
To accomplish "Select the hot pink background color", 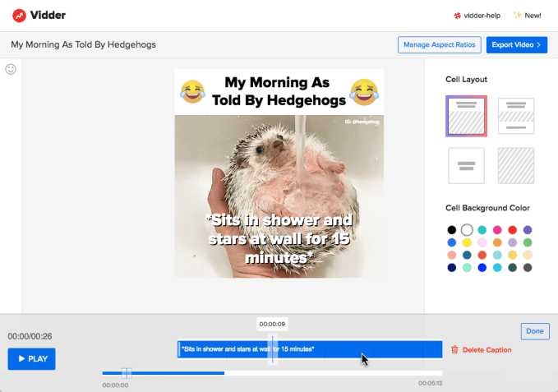I will [497, 230].
